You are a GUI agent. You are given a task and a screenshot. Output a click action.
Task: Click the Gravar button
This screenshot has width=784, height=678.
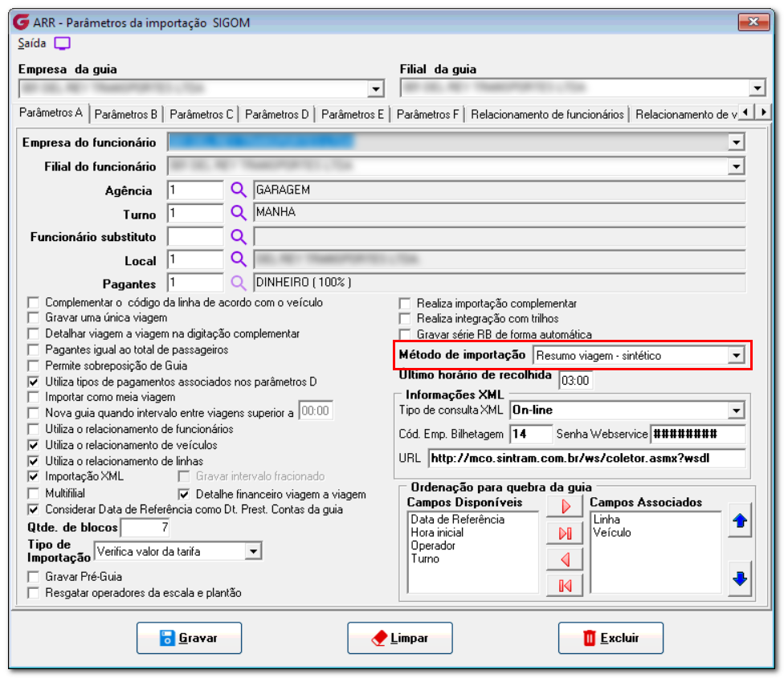[x=189, y=638]
